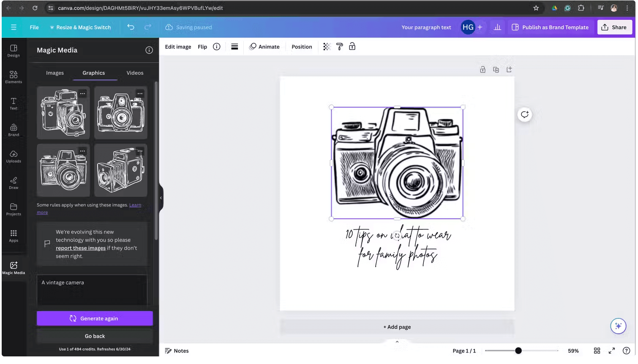Open the Uploads panel
This screenshot has height=364, width=638.
point(13,156)
